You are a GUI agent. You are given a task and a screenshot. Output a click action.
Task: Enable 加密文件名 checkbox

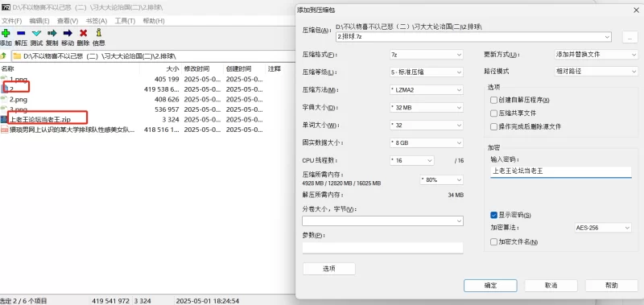coord(493,241)
